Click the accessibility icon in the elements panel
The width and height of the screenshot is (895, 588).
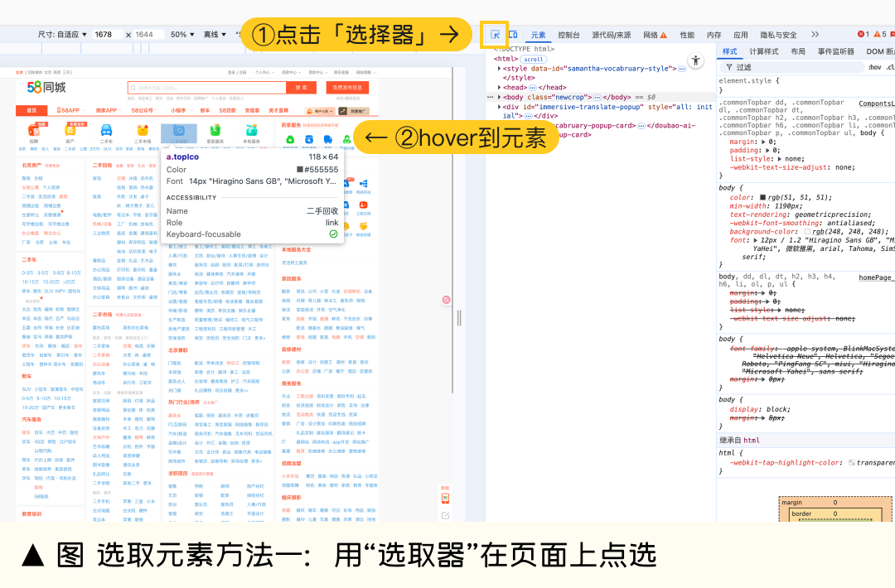coord(695,62)
